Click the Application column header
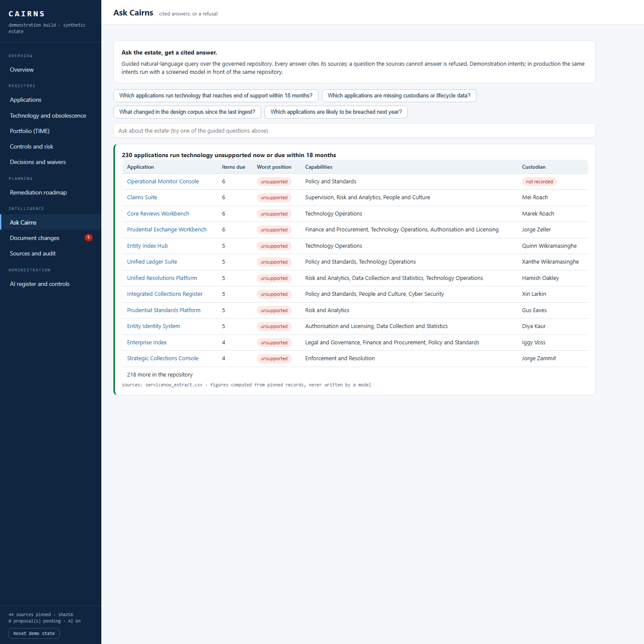The height and width of the screenshot is (644, 644). tap(140, 167)
